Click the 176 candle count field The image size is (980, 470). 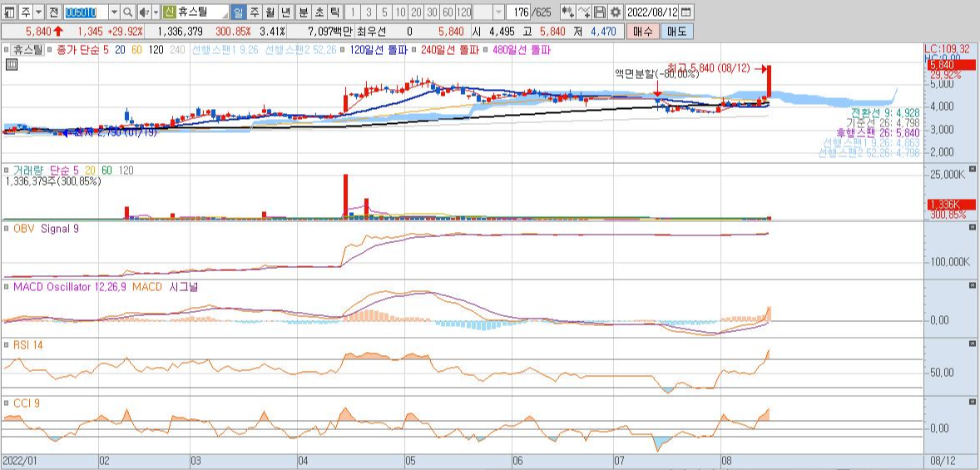click(x=519, y=12)
